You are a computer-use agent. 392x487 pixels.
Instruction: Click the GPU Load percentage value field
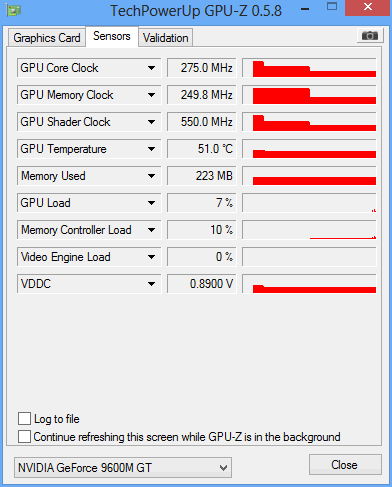(202, 203)
